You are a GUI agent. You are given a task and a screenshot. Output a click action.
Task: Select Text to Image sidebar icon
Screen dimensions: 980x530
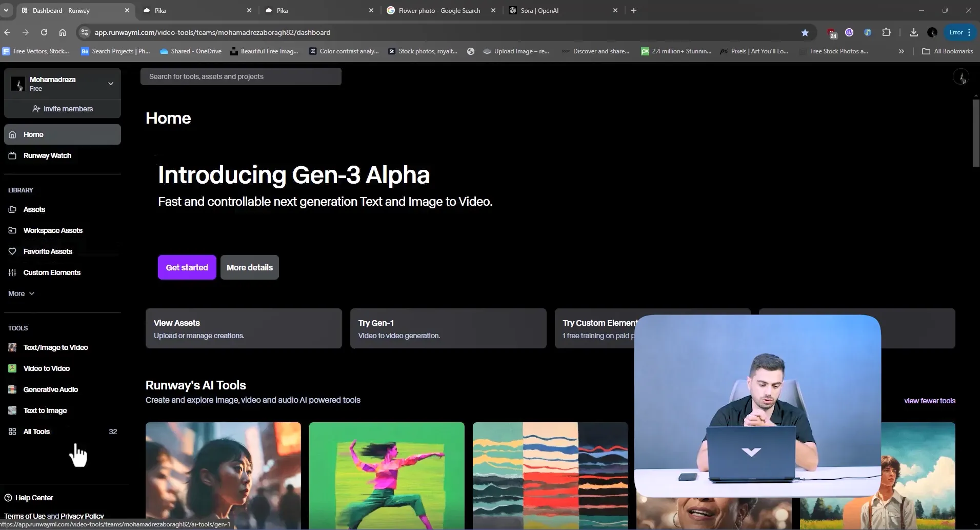(x=12, y=410)
